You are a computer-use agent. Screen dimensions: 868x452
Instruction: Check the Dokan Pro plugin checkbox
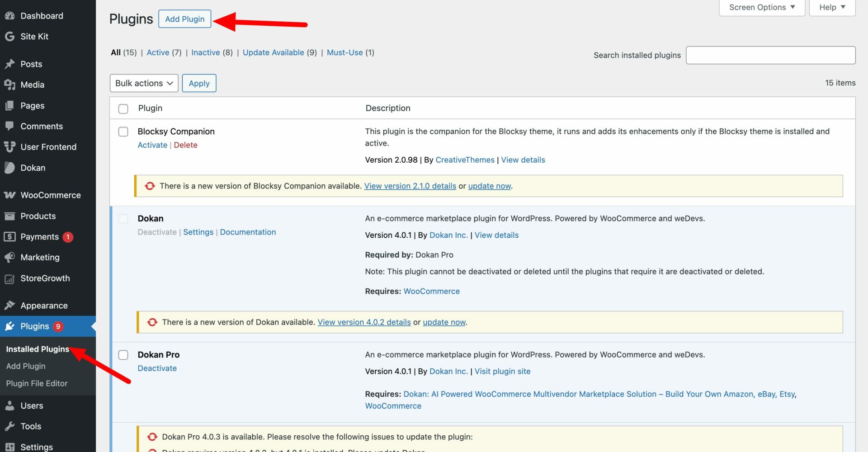[x=123, y=355]
